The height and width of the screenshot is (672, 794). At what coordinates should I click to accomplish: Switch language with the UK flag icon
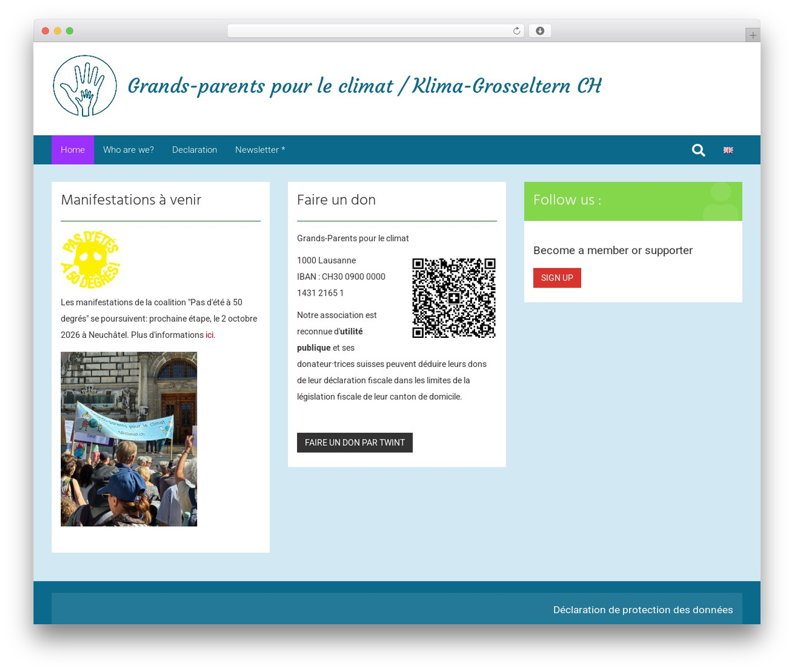click(728, 150)
